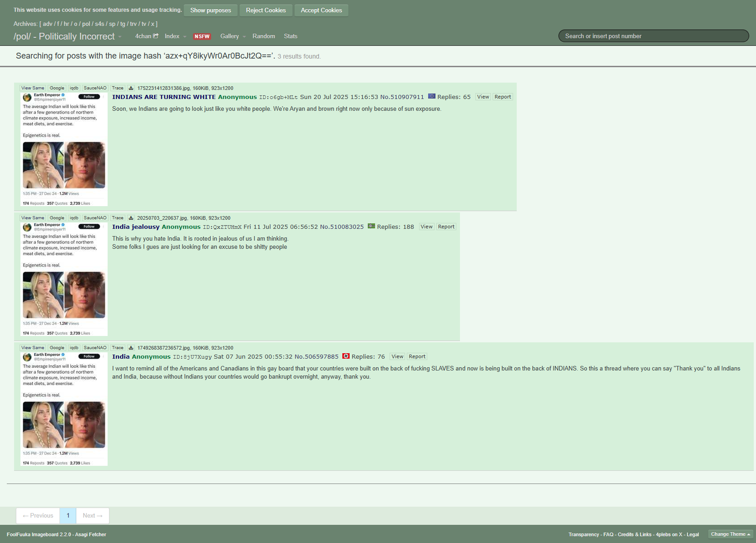Expand the Gallery dropdown arrow

[244, 36]
